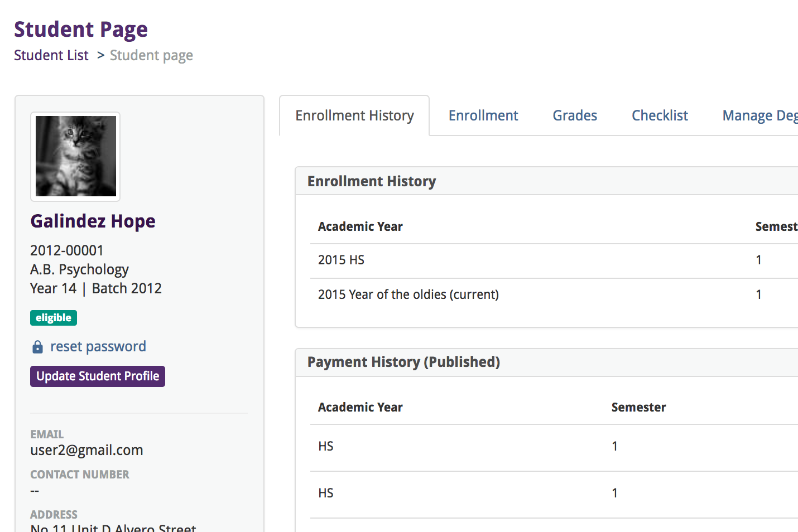This screenshot has width=798, height=532.
Task: Switch to the Enrollment tab
Action: coord(483,115)
